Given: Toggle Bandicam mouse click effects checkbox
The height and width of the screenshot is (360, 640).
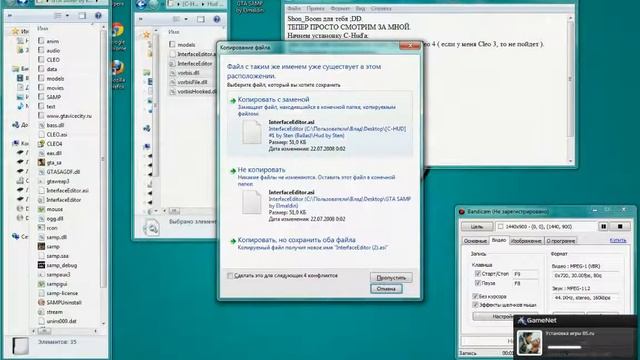Looking at the screenshot, I should 475,305.
